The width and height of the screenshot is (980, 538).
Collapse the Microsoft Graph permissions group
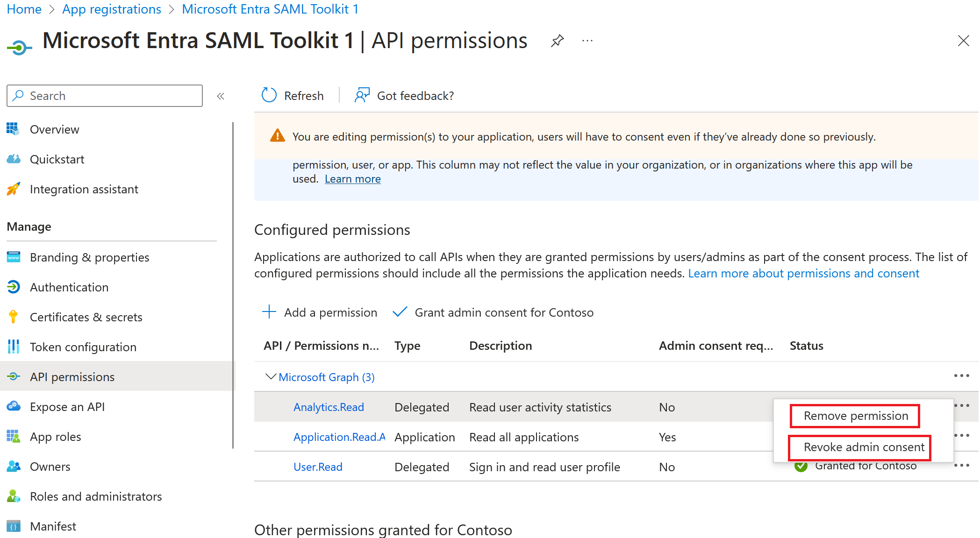270,377
